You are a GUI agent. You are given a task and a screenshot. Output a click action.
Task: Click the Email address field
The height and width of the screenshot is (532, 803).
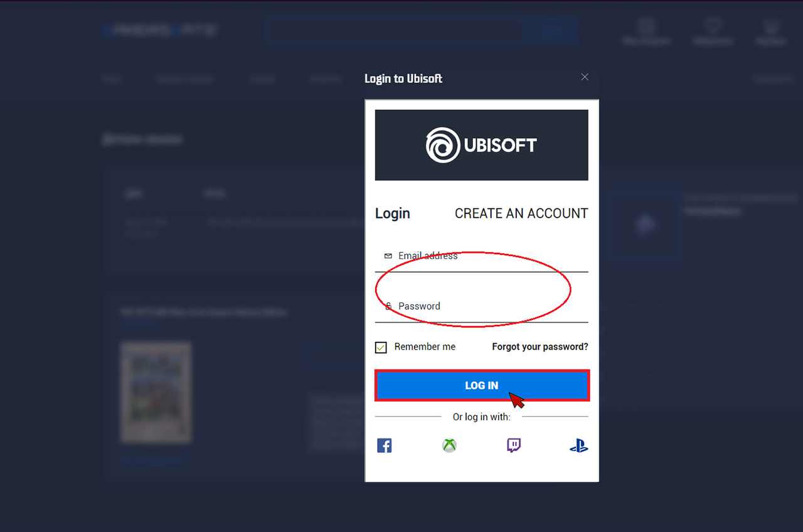click(x=482, y=257)
